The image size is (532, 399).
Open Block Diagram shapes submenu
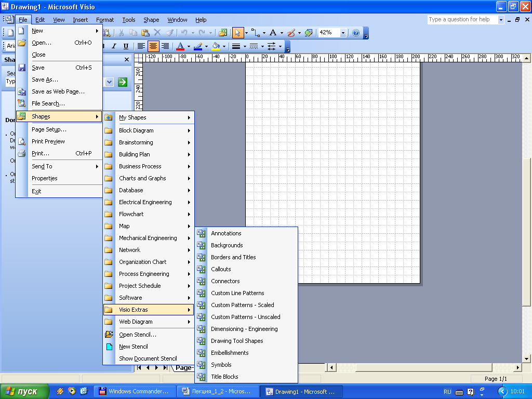149,130
